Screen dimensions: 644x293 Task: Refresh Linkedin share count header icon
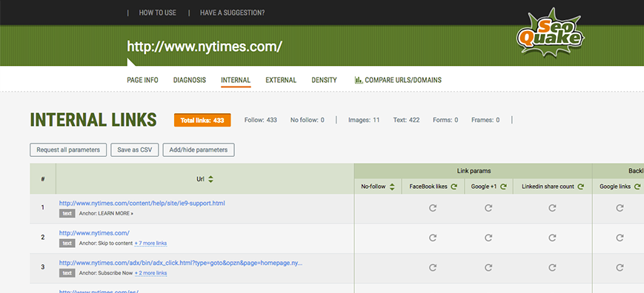coord(580,187)
